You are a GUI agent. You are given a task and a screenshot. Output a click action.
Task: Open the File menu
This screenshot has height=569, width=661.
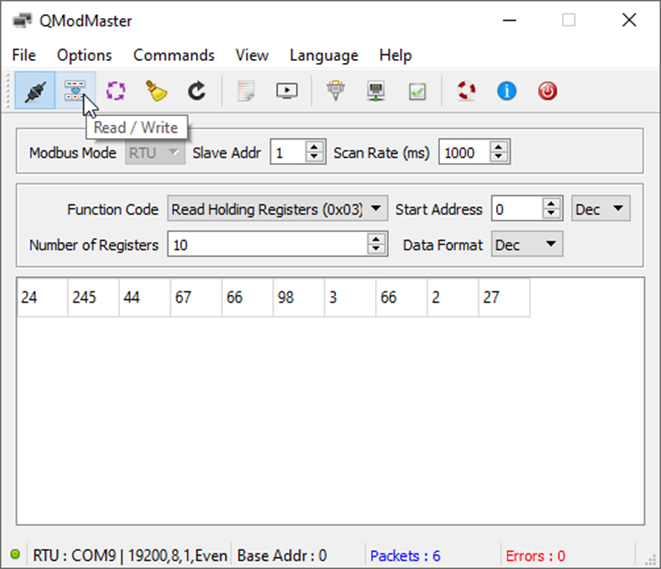click(x=24, y=55)
